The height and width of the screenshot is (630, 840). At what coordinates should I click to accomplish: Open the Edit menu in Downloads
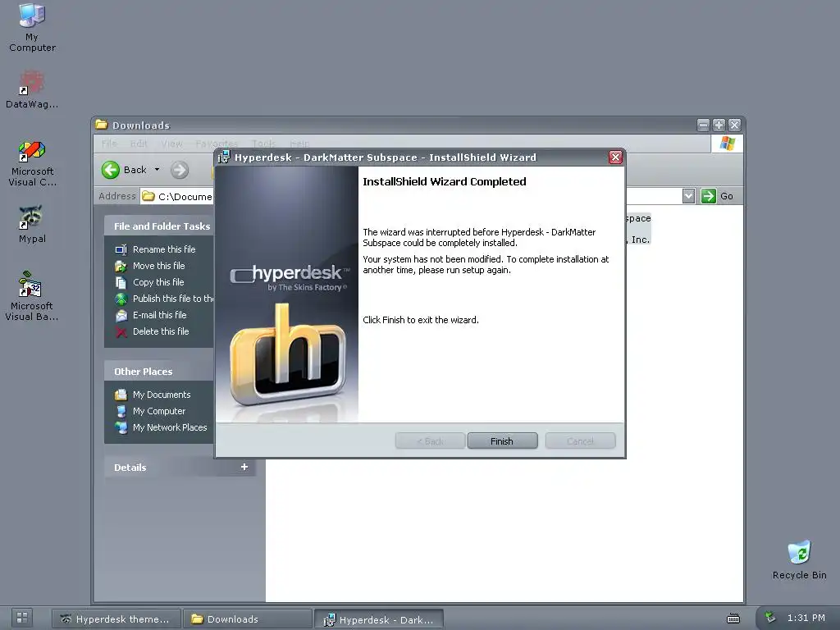pos(138,144)
